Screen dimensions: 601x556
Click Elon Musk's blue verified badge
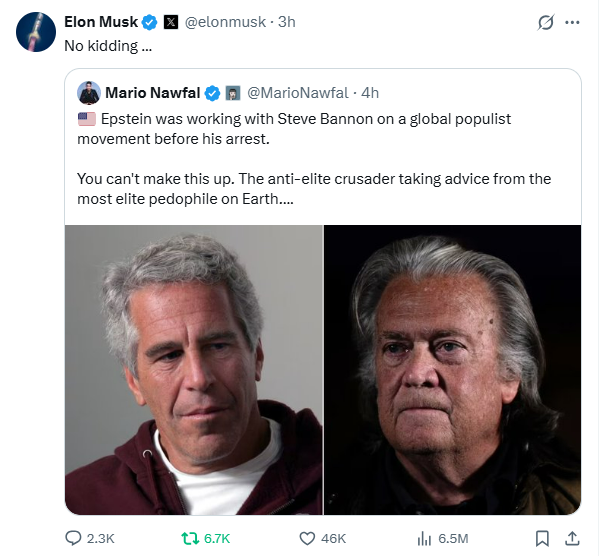point(149,21)
